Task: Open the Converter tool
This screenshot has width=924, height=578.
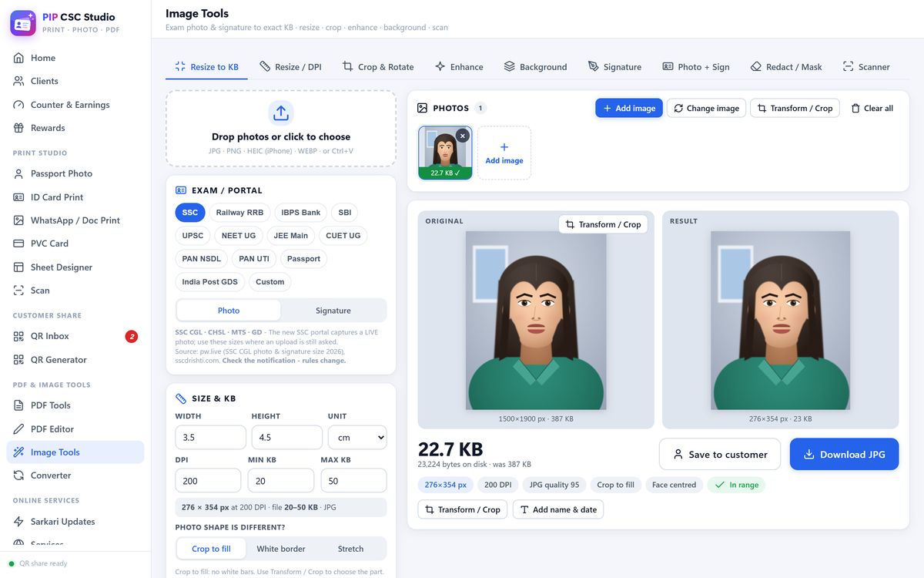Action: click(x=75, y=476)
